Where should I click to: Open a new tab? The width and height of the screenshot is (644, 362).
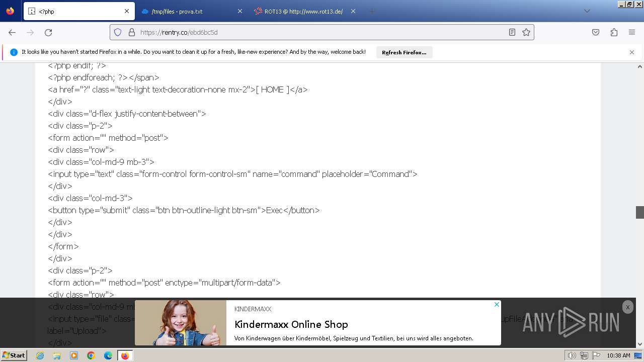click(x=372, y=11)
